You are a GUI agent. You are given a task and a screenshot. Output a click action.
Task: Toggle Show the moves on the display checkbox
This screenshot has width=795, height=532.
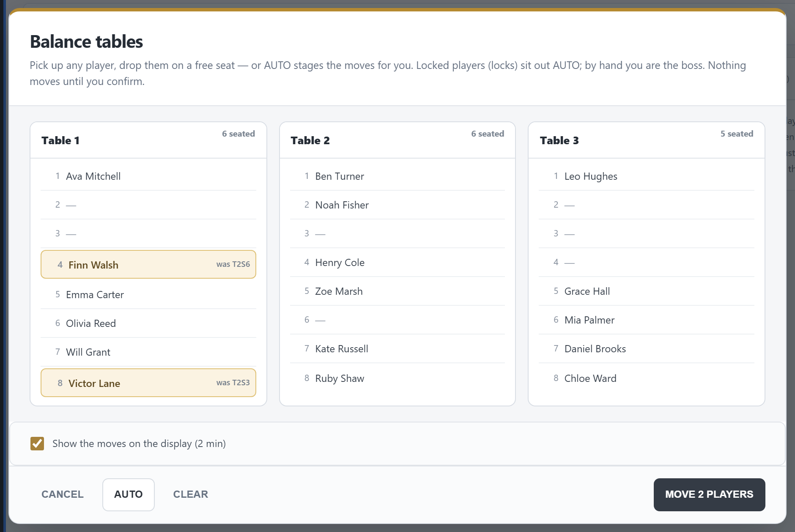click(37, 444)
